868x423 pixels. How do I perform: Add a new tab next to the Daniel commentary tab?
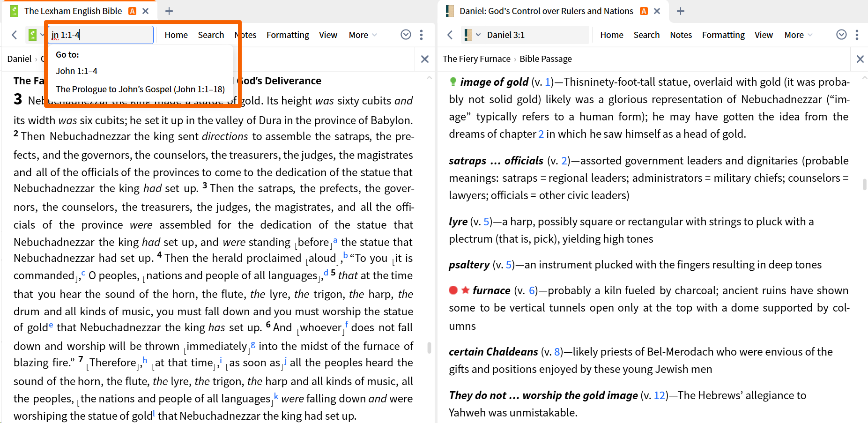tap(681, 11)
